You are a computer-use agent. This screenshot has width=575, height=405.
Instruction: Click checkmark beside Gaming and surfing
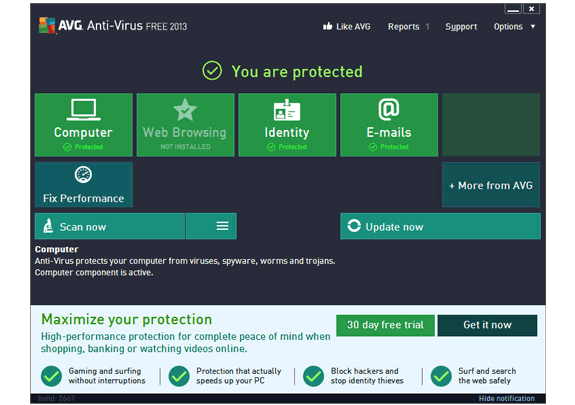click(51, 376)
